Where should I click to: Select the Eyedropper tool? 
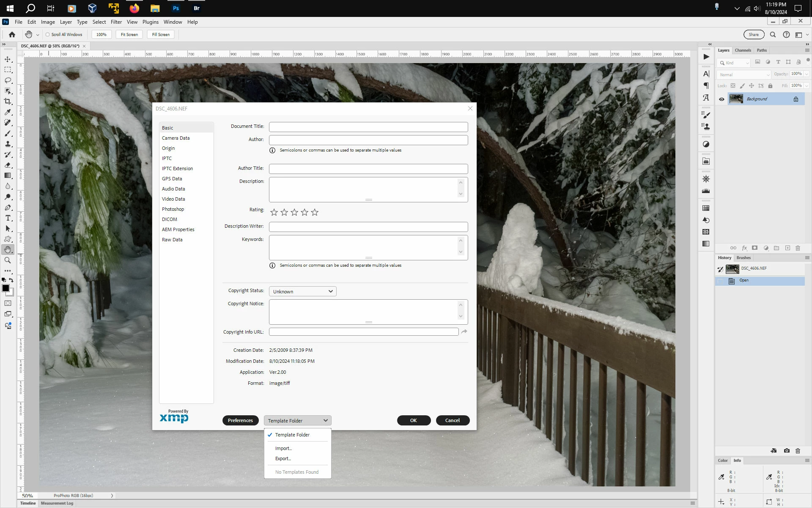[x=8, y=112]
